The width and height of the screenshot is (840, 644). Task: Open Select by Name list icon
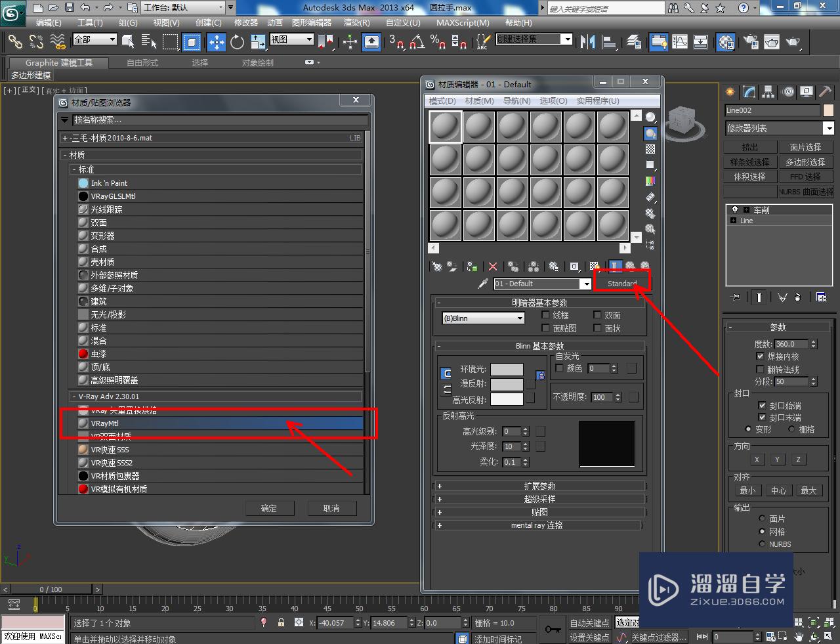[x=149, y=43]
